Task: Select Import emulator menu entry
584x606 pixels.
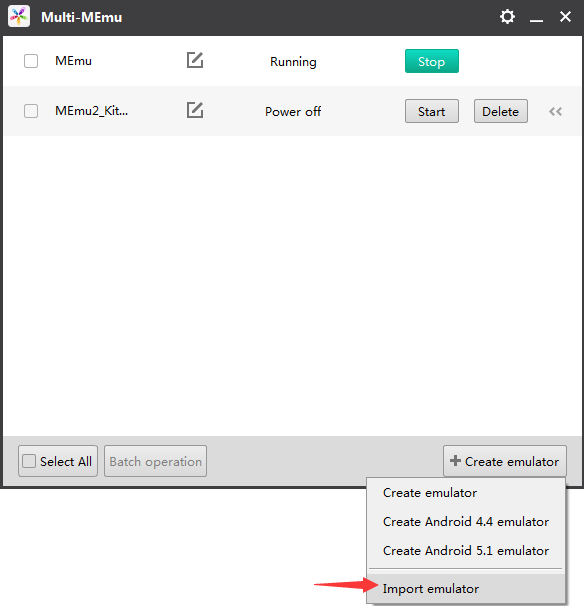Action: pos(466,589)
